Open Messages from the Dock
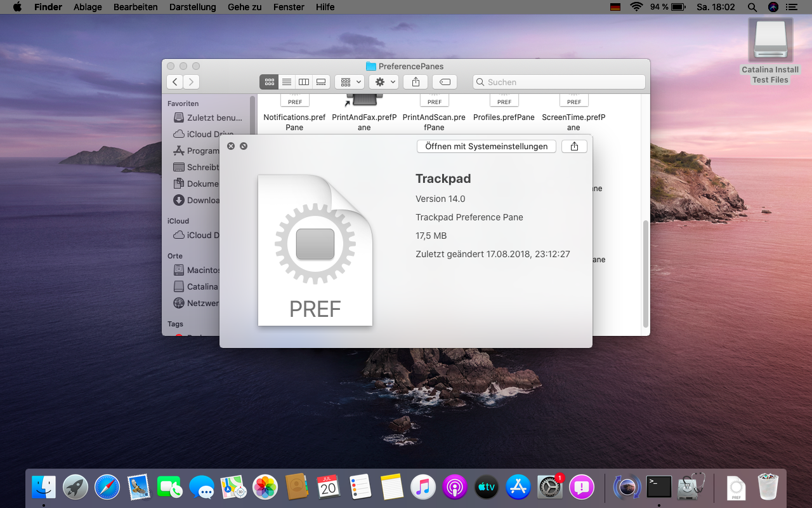 point(202,487)
